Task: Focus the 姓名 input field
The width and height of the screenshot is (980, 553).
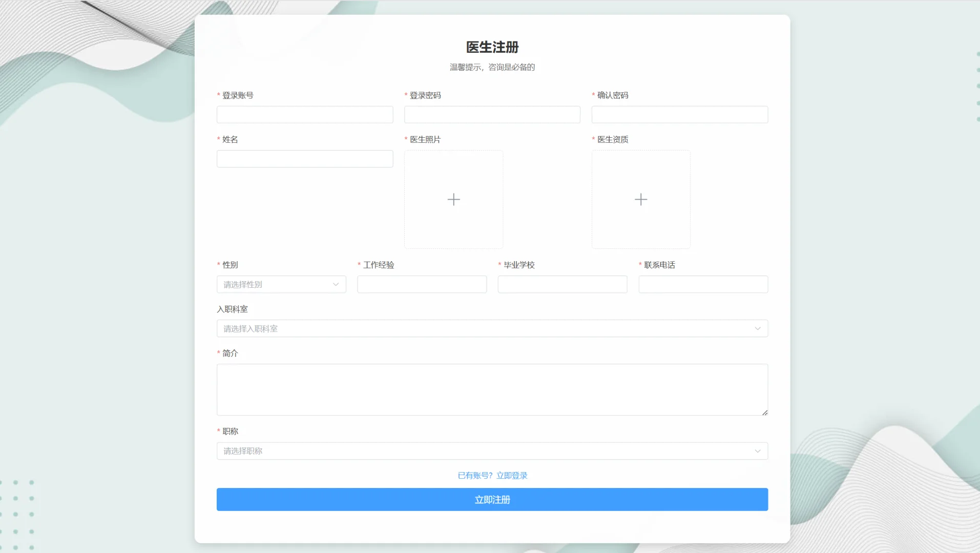Action: [304, 159]
